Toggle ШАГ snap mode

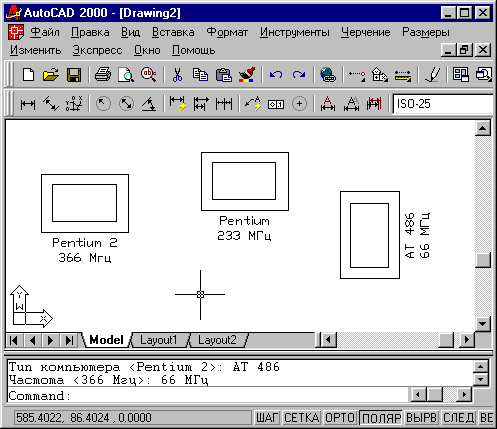coord(267,418)
